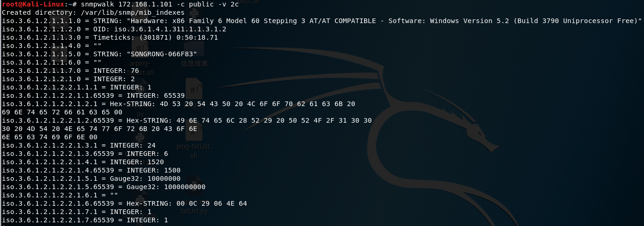644x226 pixels.
Task: Select the ping-txtList.sh script icon
Action: pos(194,141)
